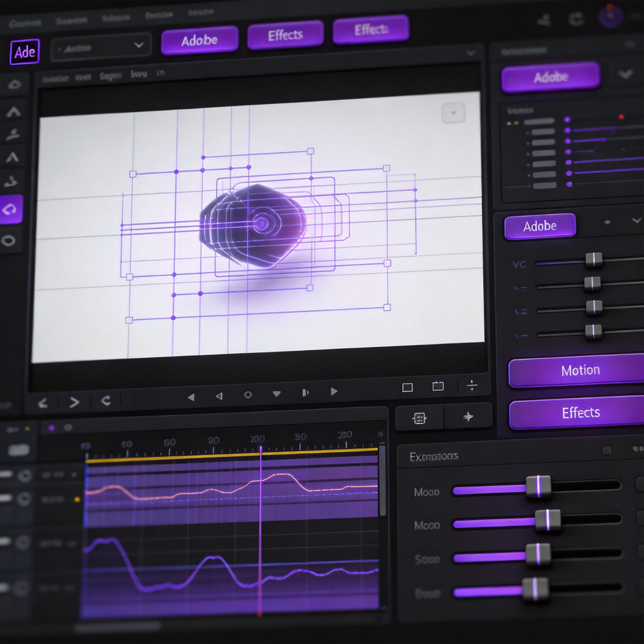Toggle the round knob on the second timeline track
The width and height of the screenshot is (644, 644).
click(24, 499)
